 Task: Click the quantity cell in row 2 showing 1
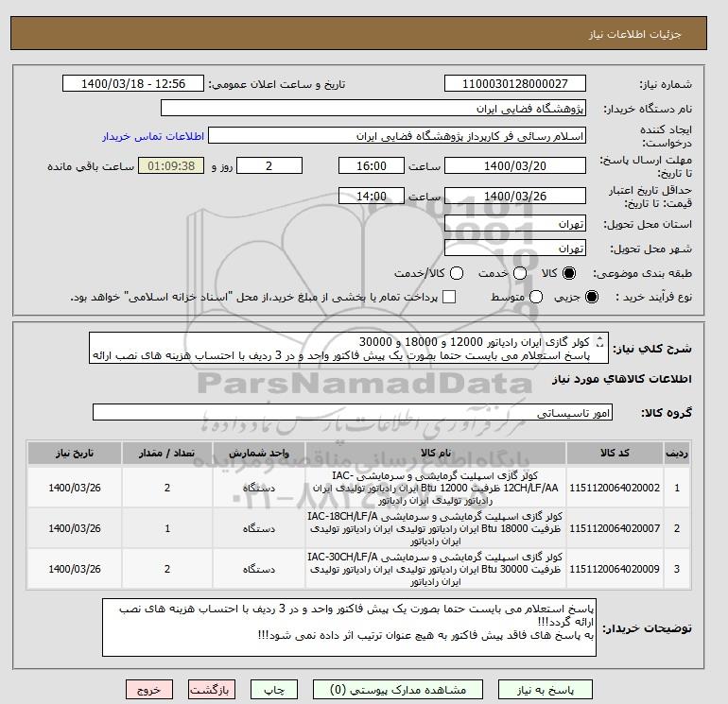tap(167, 528)
